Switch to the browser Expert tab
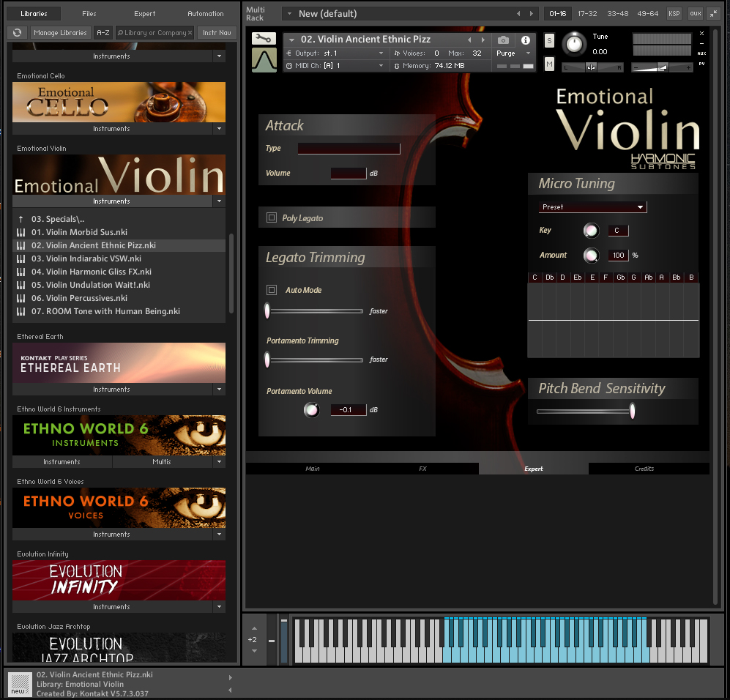Screen dimensions: 730x700 (x=145, y=13)
